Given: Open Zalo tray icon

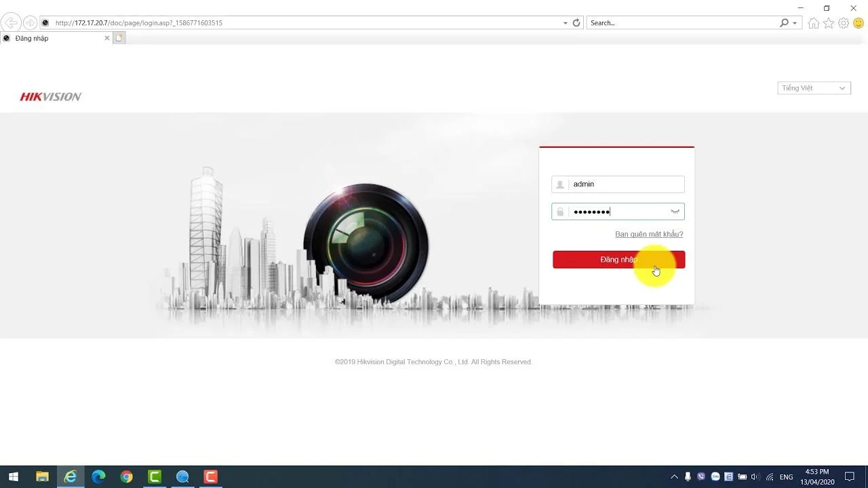Looking at the screenshot, I should pyautogui.click(x=715, y=477).
